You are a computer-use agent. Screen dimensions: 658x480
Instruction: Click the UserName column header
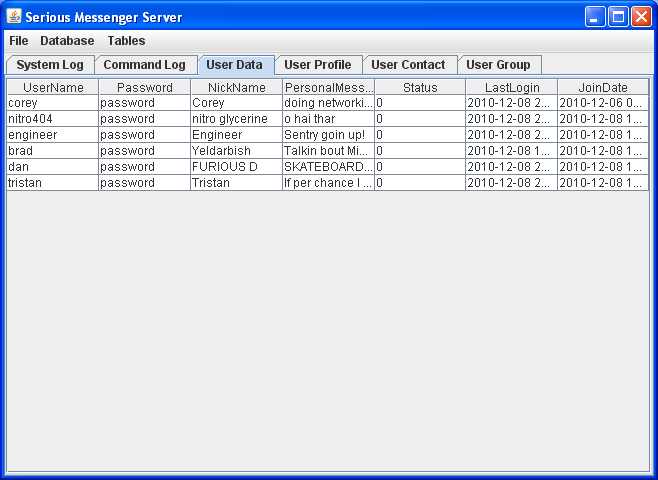[53, 88]
